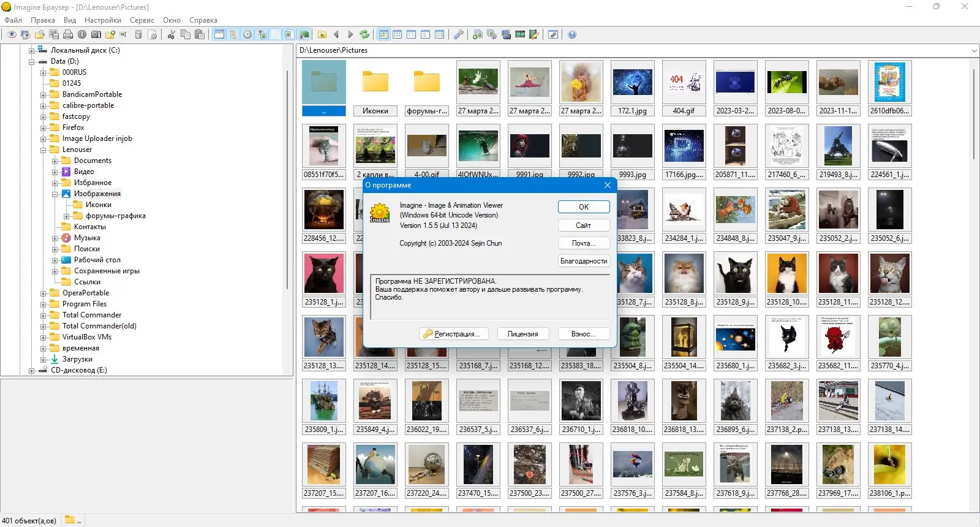Open the path address bar dropdown

point(974,50)
